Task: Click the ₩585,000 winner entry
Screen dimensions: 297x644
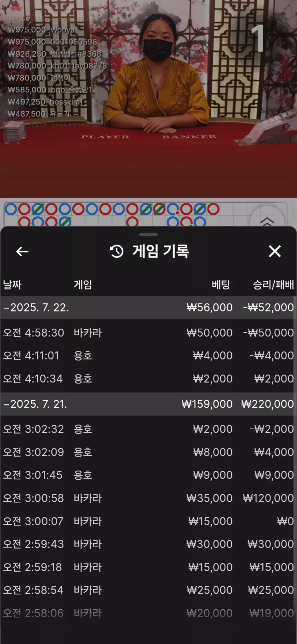Action: [50, 90]
